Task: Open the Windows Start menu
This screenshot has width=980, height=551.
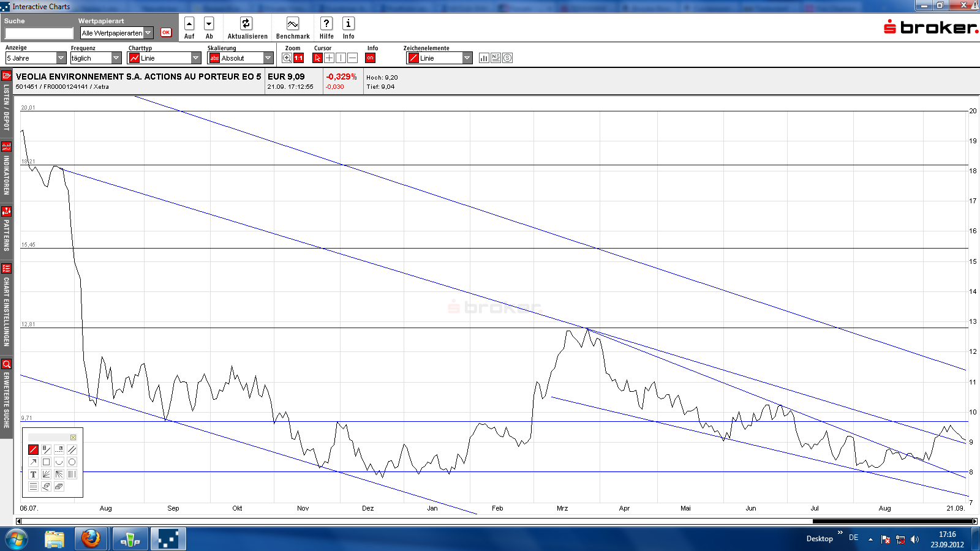Action: (17, 539)
